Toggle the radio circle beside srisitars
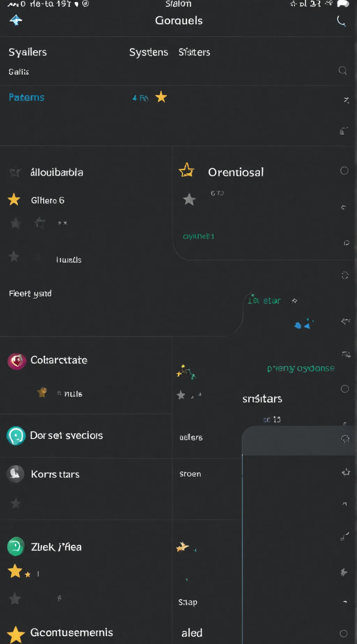Image resolution: width=357 pixels, height=644 pixels. (345, 389)
